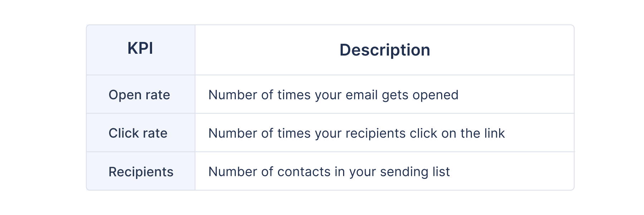Screen dimensions: 644x215
Task: Click the word 'opened' in first row
Action: pyautogui.click(x=435, y=95)
